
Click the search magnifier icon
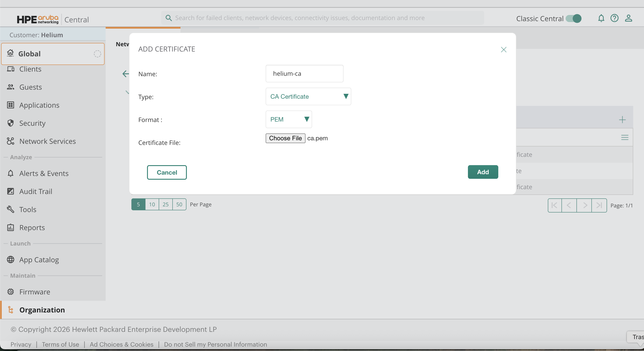click(x=169, y=18)
